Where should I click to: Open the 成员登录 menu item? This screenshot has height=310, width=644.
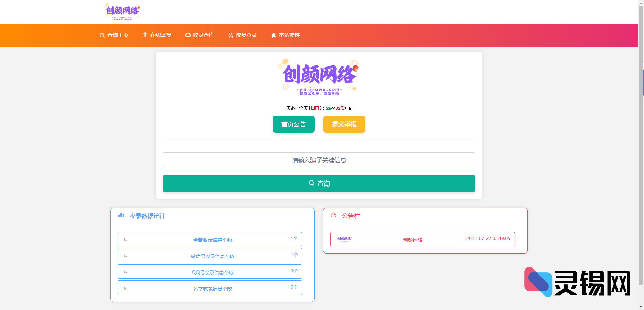(x=246, y=35)
